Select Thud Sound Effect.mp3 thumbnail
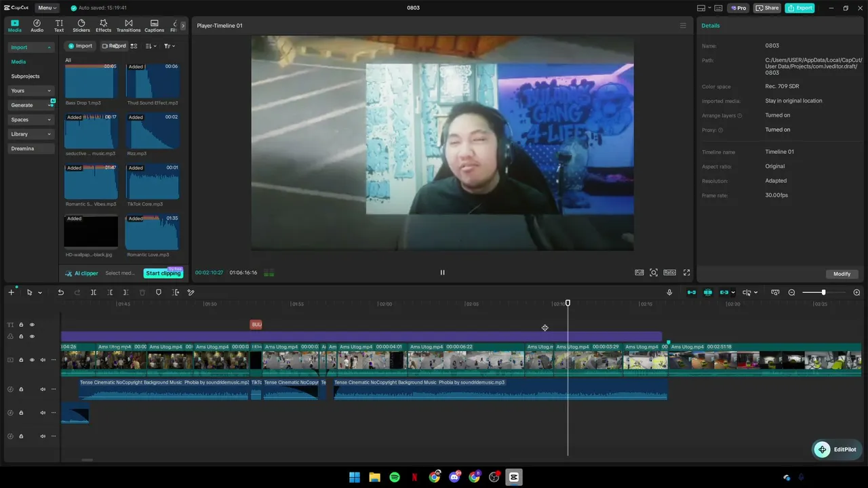Viewport: 868px width, 488px height. pos(153,81)
